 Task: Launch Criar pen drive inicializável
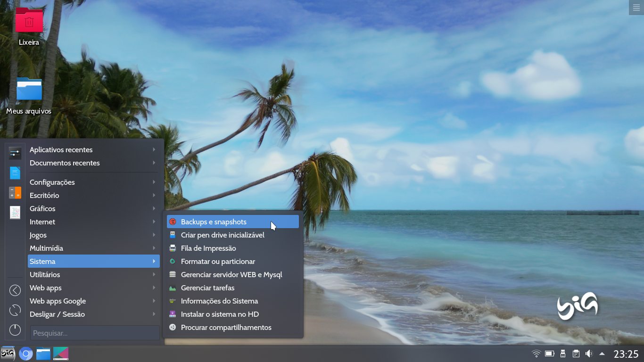[233, 235]
